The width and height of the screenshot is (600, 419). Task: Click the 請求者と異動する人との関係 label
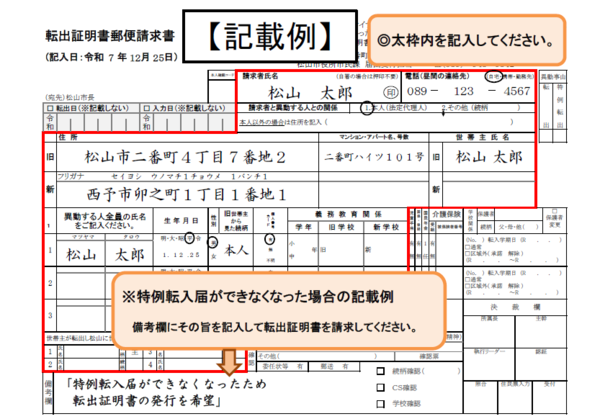pyautogui.click(x=292, y=108)
